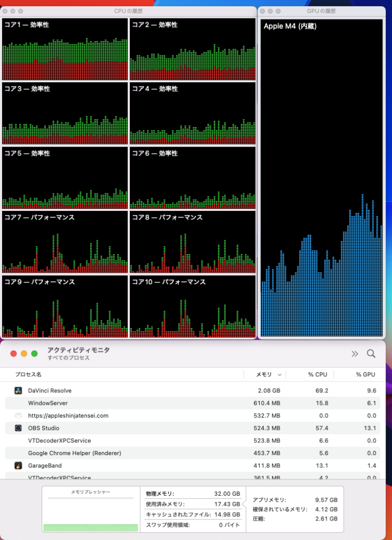Click the スワップ使用領域 0 バイト value
The height and width of the screenshot is (540, 392).
coord(230,525)
